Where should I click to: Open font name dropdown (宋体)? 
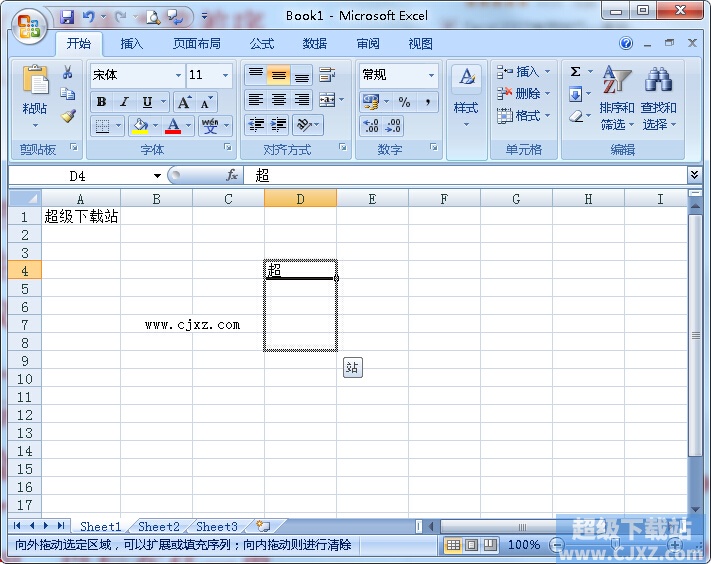point(179,75)
